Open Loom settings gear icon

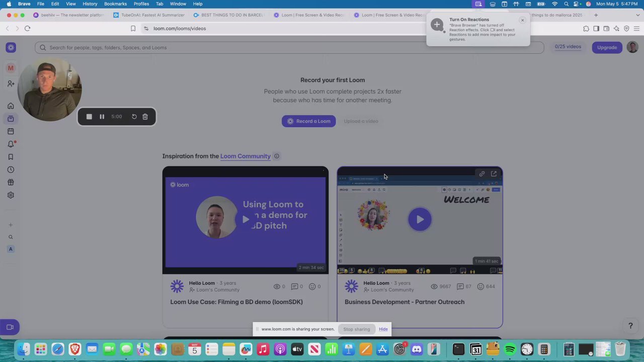tap(11, 195)
